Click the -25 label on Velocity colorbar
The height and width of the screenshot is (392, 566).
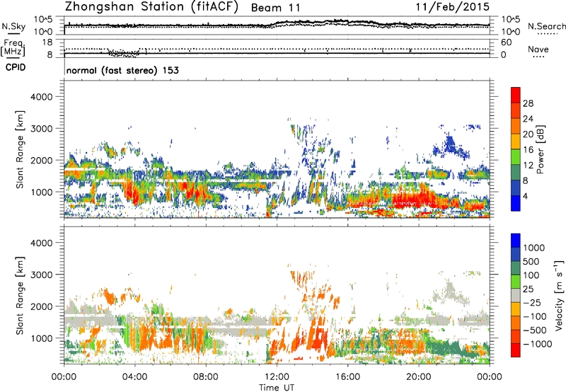click(x=533, y=302)
